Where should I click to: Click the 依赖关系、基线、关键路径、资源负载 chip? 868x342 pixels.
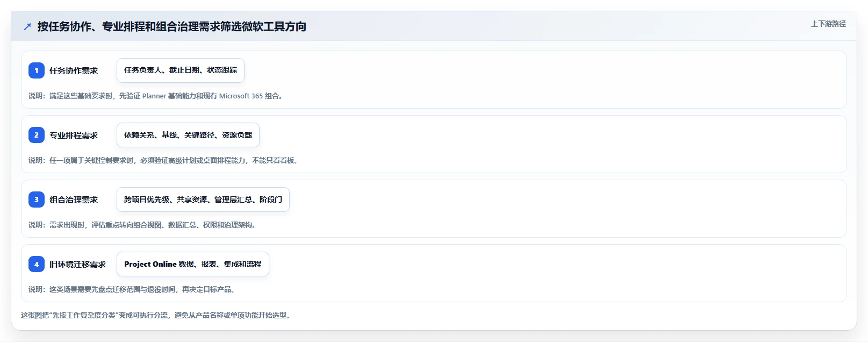(x=188, y=135)
